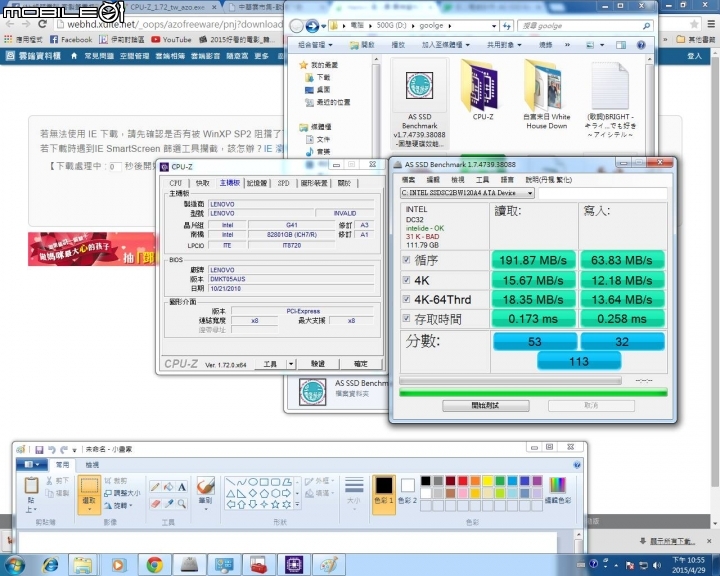The height and width of the screenshot is (576, 720).
Task: Pick the yellow swatch in Paint palette
Action: 488,481
